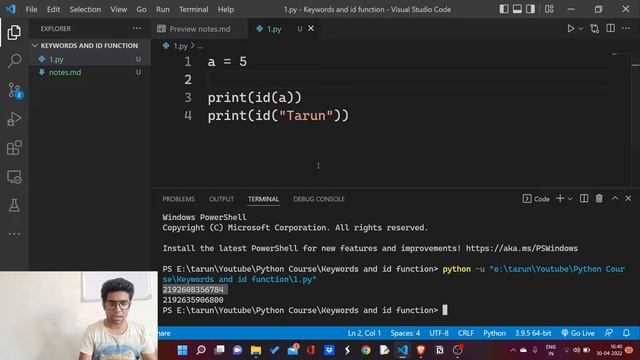The height and width of the screenshot is (360, 640).
Task: Close the 1.py editor tab
Action: (311, 29)
